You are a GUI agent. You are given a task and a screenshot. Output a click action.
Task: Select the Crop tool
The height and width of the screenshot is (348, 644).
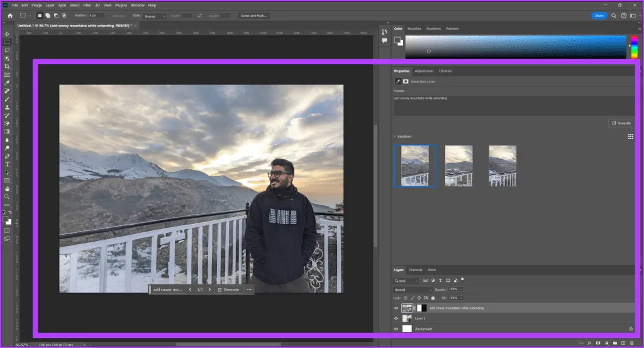[8, 66]
